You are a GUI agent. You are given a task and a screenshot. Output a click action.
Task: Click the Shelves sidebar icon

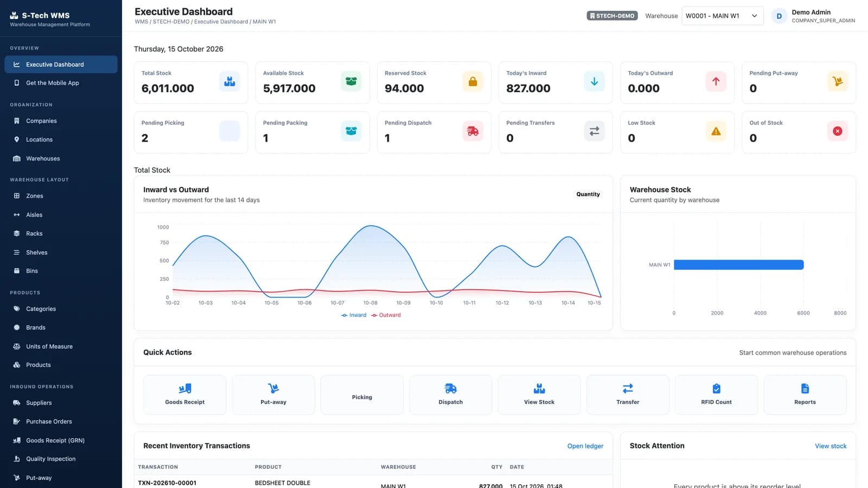pyautogui.click(x=17, y=253)
